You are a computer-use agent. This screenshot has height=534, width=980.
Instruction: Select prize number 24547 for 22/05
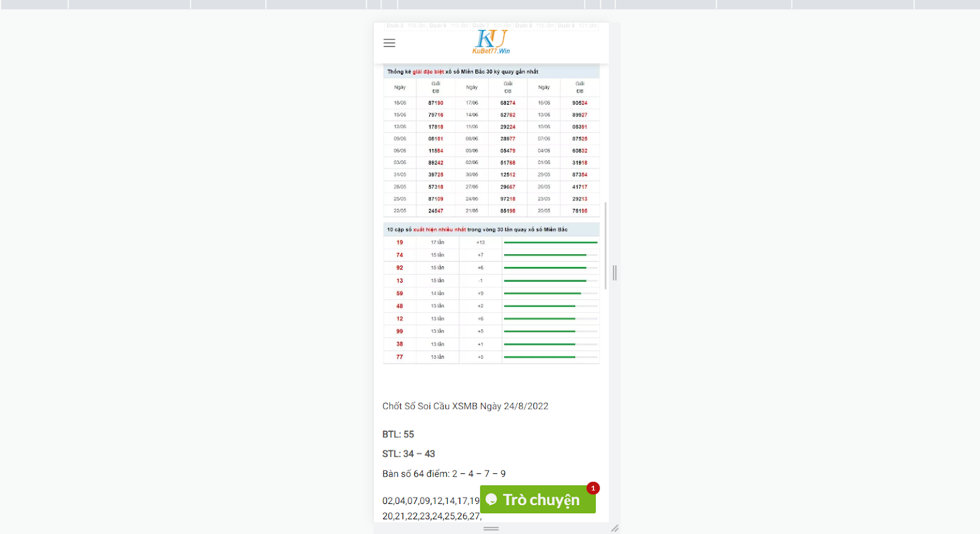[435, 211]
